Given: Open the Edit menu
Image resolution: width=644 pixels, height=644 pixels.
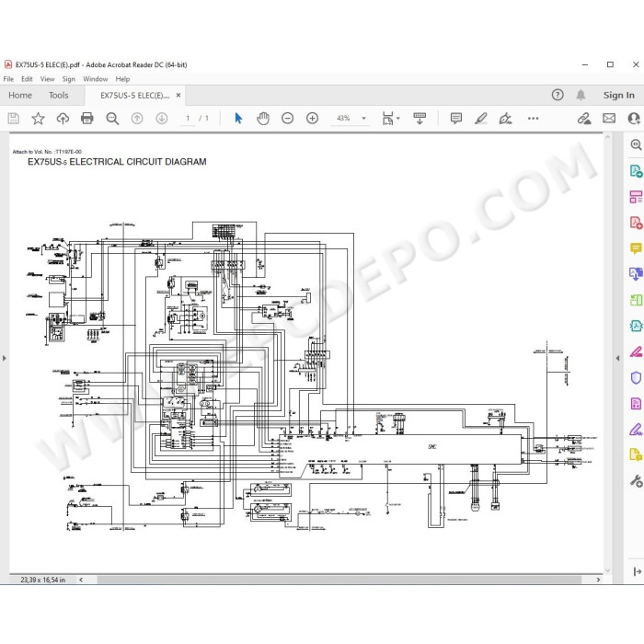Looking at the screenshot, I should 27,79.
